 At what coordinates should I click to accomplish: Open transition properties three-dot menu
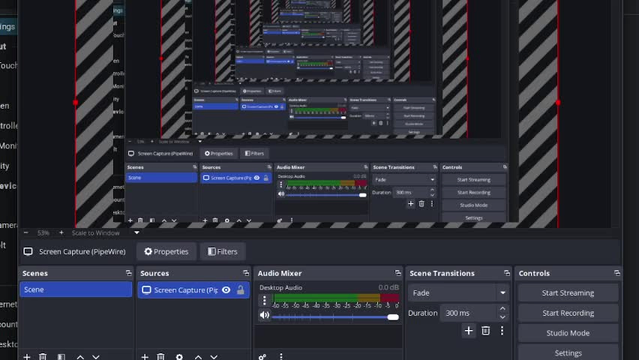click(x=502, y=330)
